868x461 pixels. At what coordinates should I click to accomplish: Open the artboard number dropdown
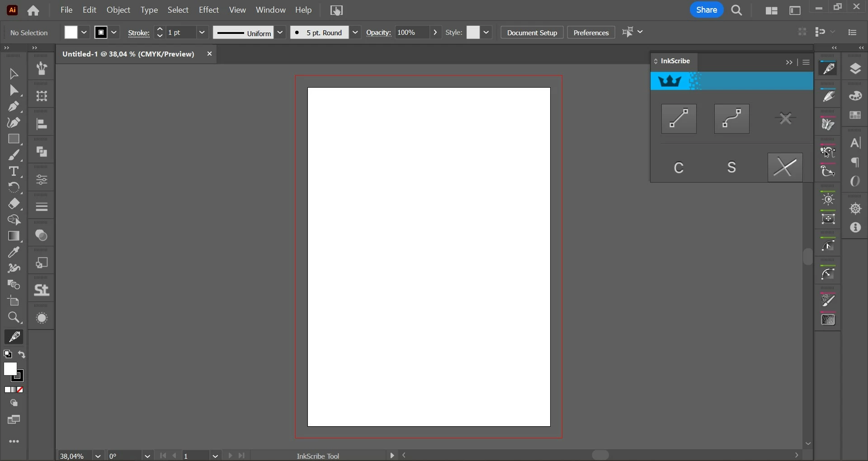[x=215, y=456]
